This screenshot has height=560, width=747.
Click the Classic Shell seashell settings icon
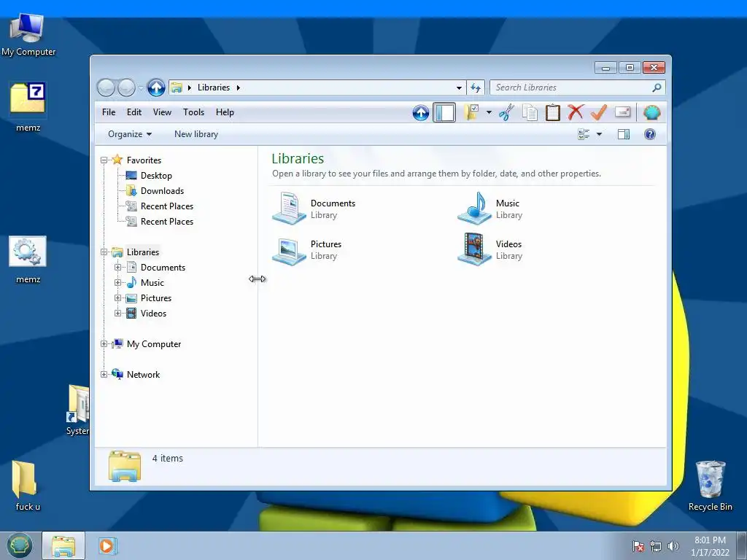[651, 113]
